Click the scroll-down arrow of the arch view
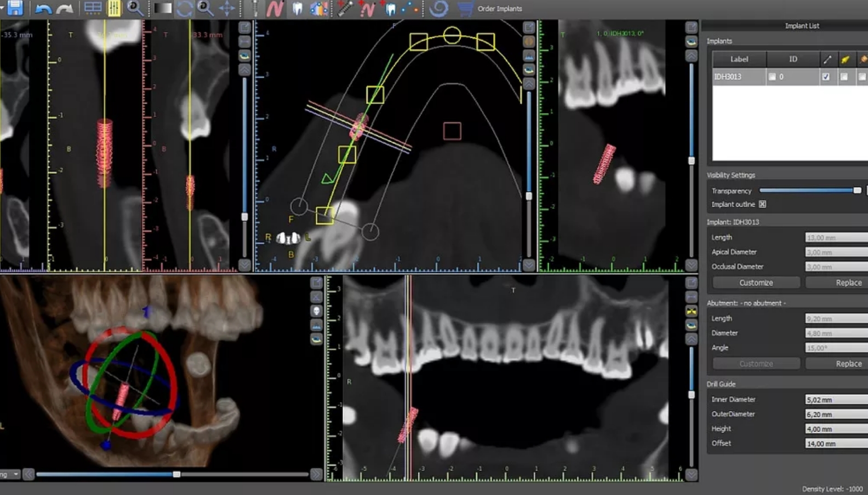This screenshot has height=495, width=868. 529,265
